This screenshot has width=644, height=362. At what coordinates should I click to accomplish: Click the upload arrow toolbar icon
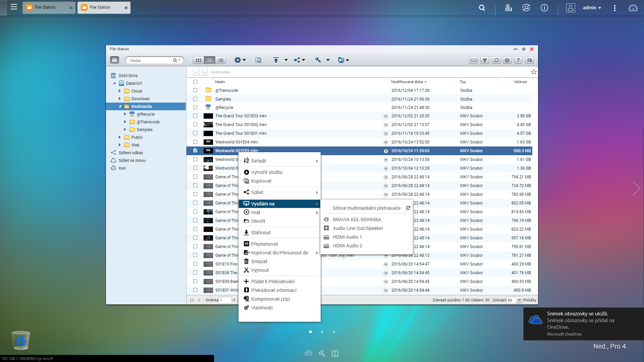pyautogui.click(x=276, y=60)
